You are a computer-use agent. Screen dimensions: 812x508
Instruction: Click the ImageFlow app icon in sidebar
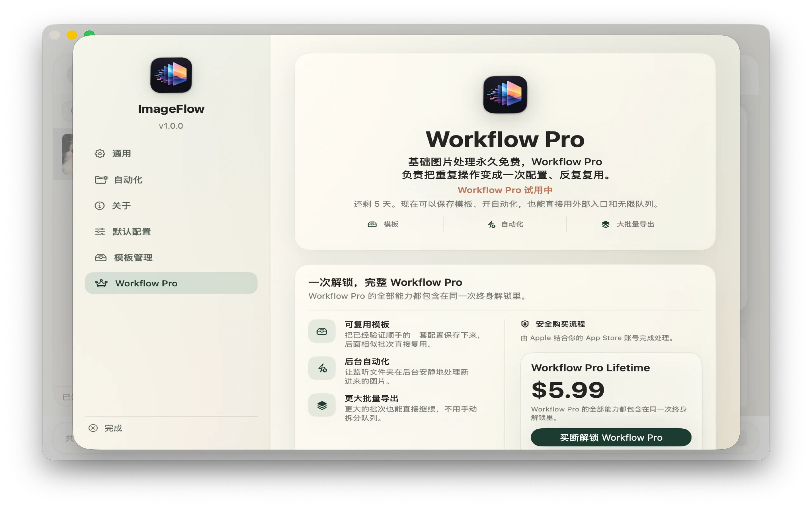tap(171, 75)
